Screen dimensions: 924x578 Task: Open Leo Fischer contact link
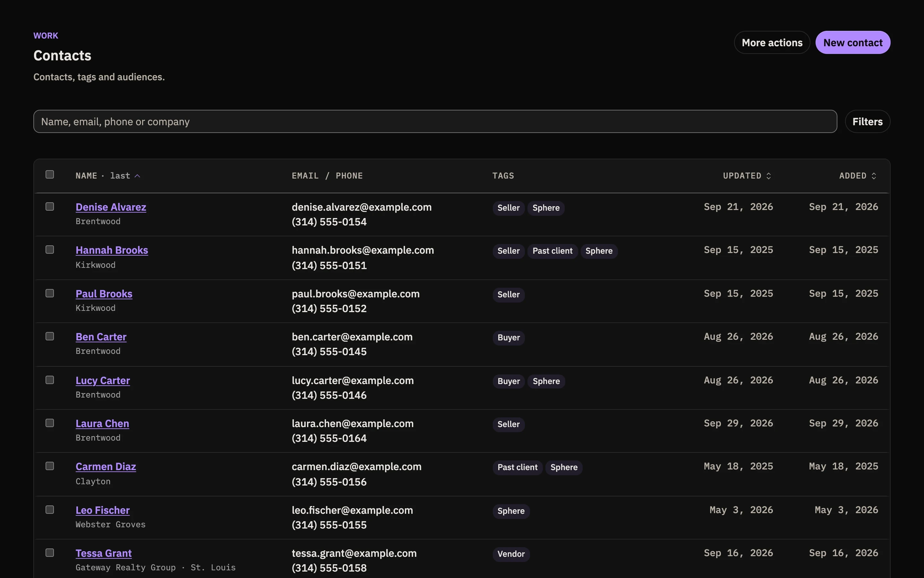pyautogui.click(x=103, y=510)
